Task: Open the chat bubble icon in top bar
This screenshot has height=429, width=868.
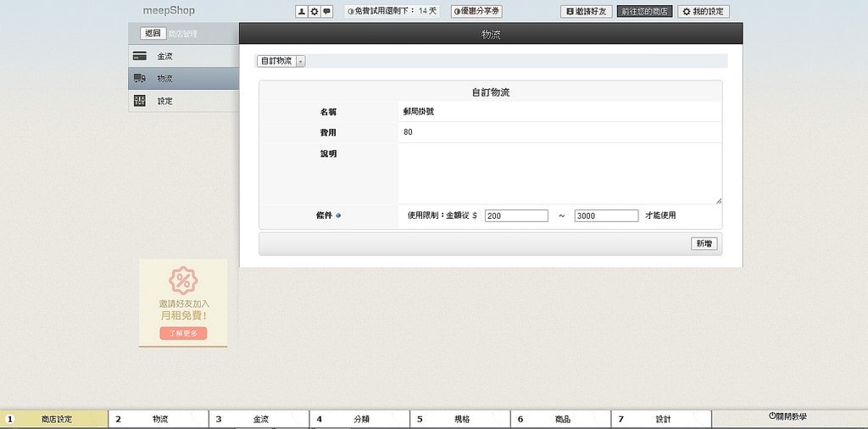Action: [x=326, y=12]
